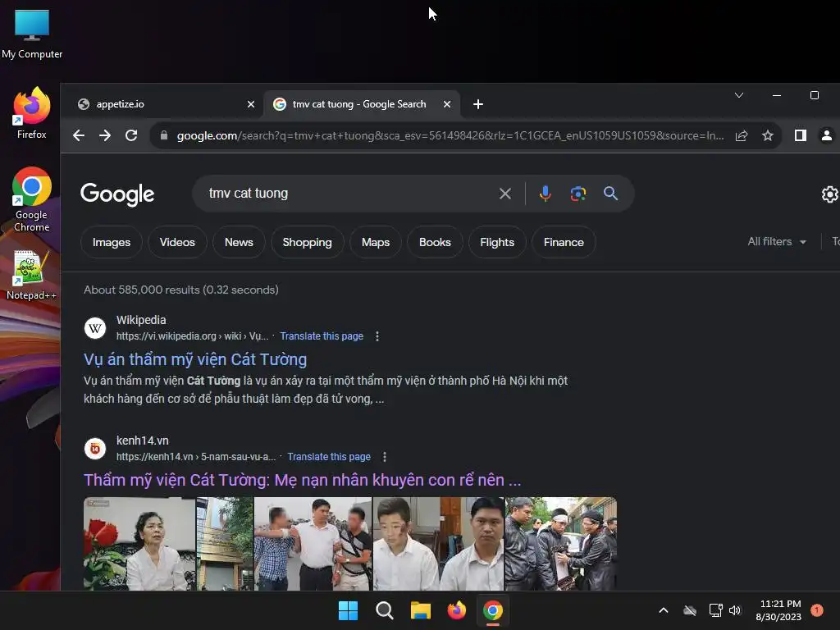Select the Notepad++ desktop shortcut
The width and height of the screenshot is (840, 630).
(x=31, y=275)
